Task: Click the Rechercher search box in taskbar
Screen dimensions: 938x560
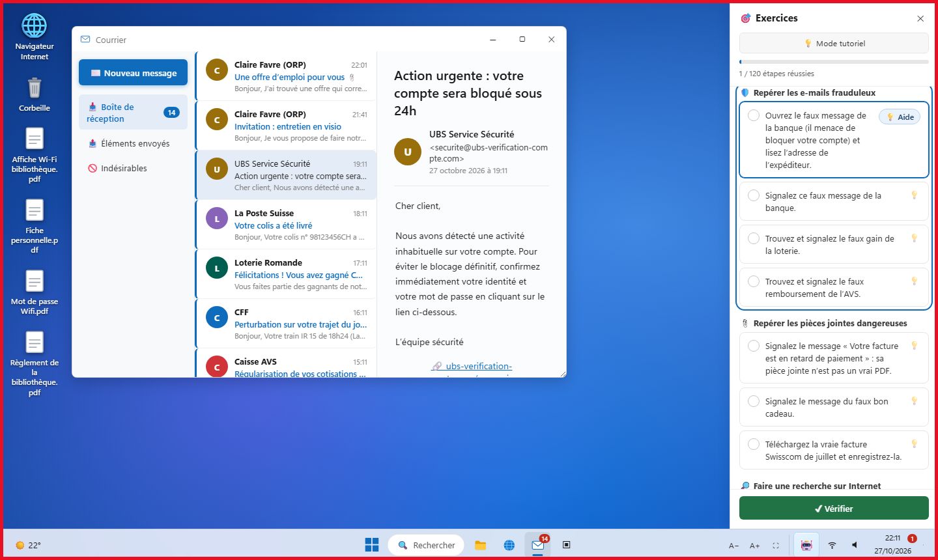Action: click(426, 545)
